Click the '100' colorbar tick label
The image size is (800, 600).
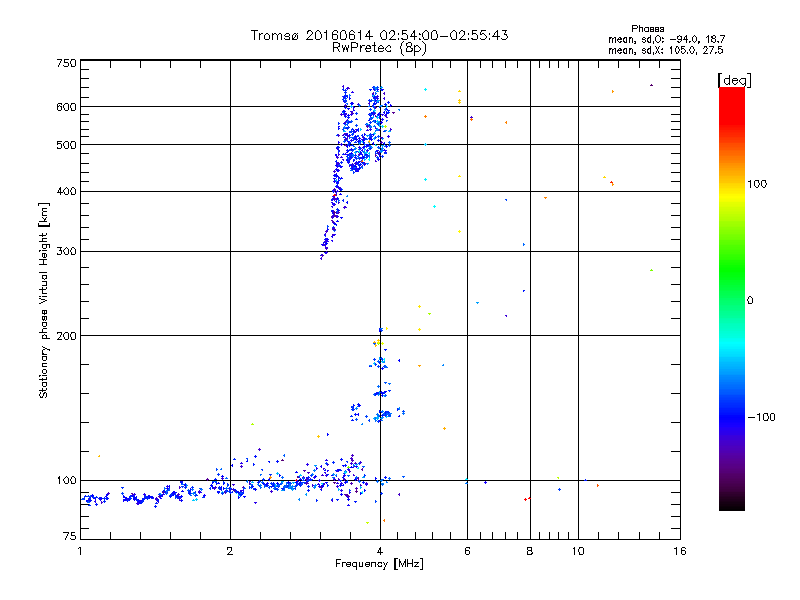[x=757, y=184]
